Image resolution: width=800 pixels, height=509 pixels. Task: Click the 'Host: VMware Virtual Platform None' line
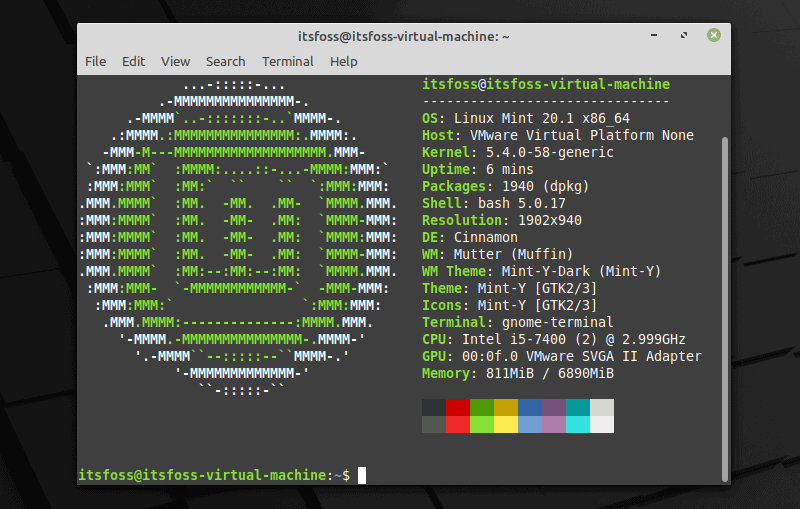(558, 135)
